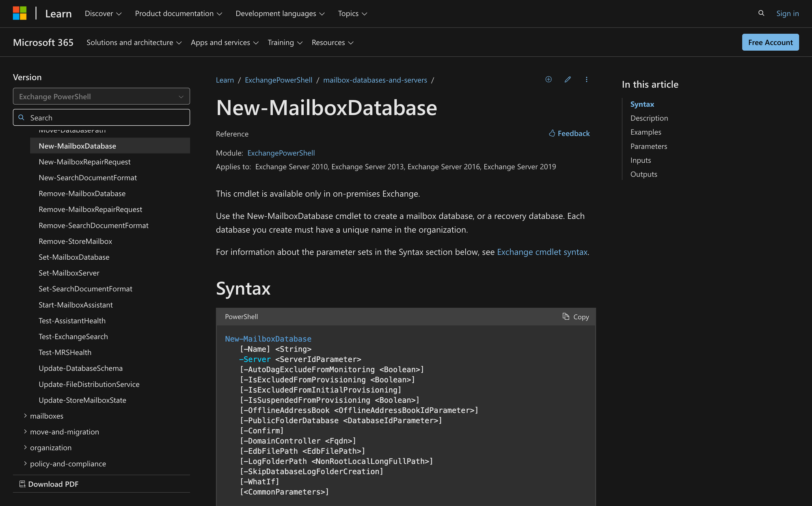Viewport: 812px width, 506px height.
Task: Click the policy-and-compliance expander arrow
Action: click(24, 463)
